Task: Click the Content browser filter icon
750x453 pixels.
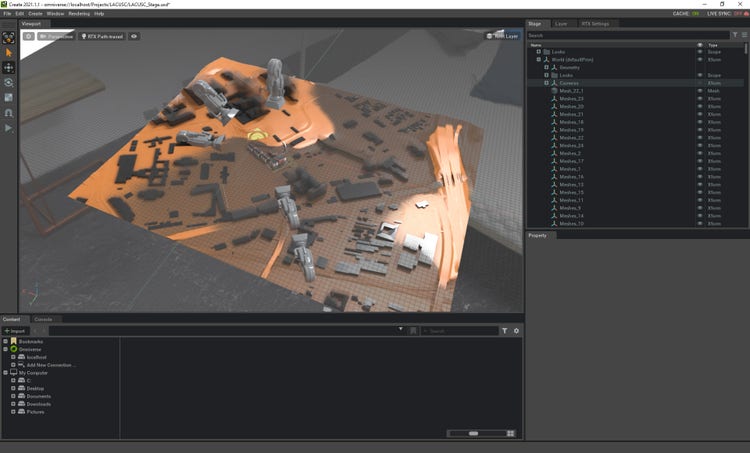Action: click(505, 330)
